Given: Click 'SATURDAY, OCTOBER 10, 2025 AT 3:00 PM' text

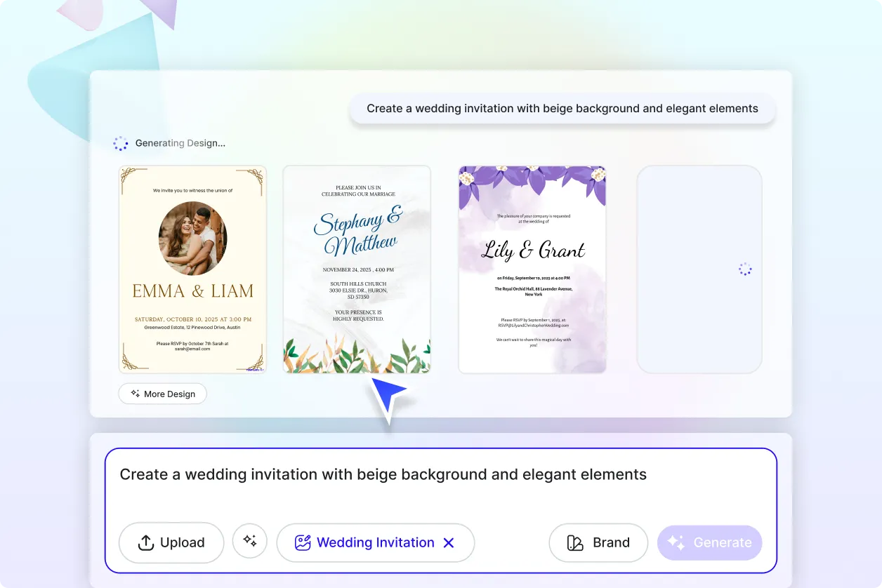Looking at the screenshot, I should (x=192, y=319).
